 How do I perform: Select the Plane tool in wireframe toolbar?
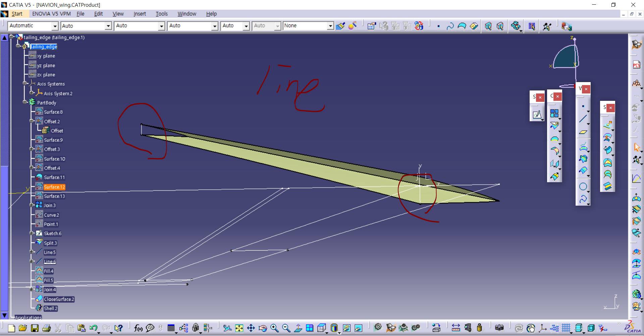pos(583,132)
